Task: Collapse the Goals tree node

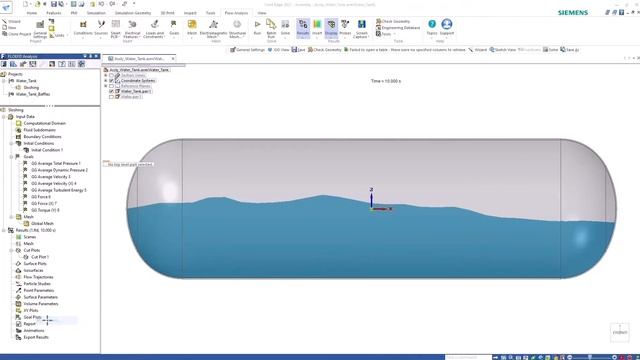Action: pyautogui.click(x=11, y=157)
